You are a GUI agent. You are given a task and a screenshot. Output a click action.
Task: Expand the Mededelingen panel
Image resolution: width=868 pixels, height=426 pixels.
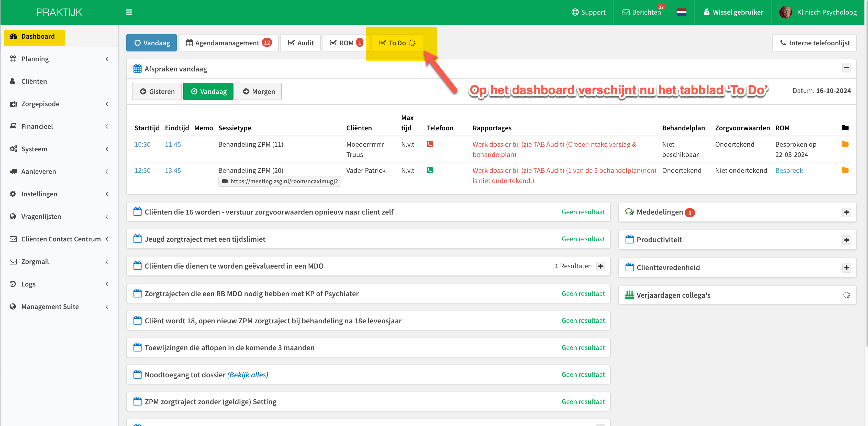pyautogui.click(x=847, y=212)
